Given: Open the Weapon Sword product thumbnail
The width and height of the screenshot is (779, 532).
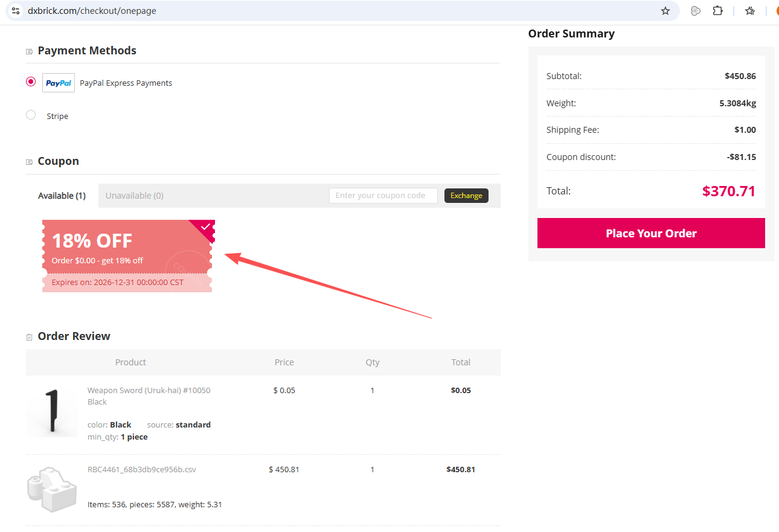Looking at the screenshot, I should tap(52, 411).
